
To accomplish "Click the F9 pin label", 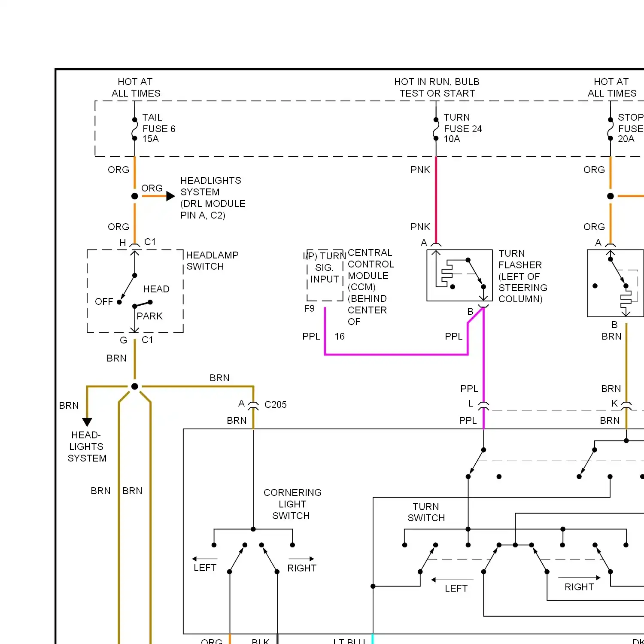I will pos(309,309).
